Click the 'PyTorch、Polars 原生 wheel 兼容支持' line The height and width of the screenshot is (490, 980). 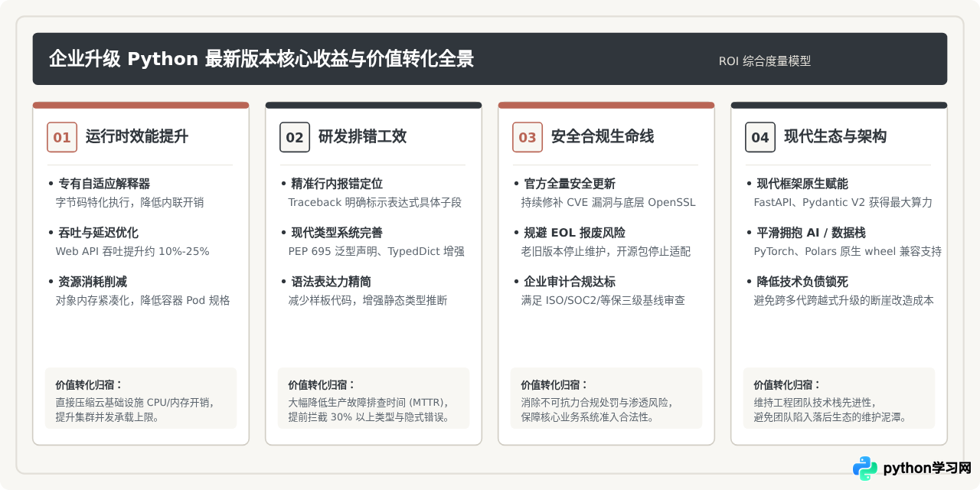click(x=848, y=252)
